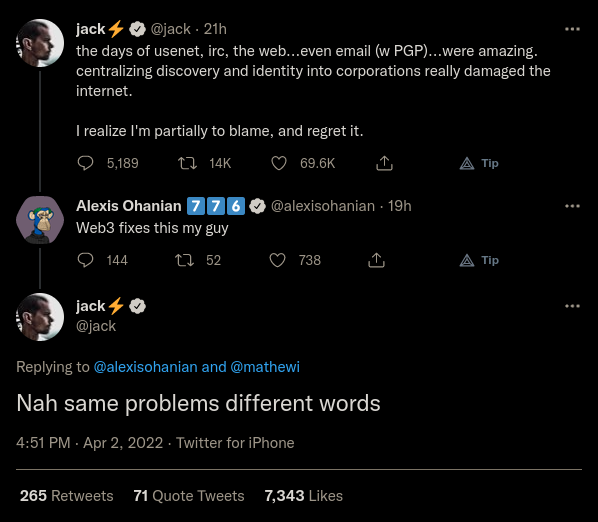Tip Alexis Ohanian on his reply
This screenshot has height=522, width=598.
point(479,260)
